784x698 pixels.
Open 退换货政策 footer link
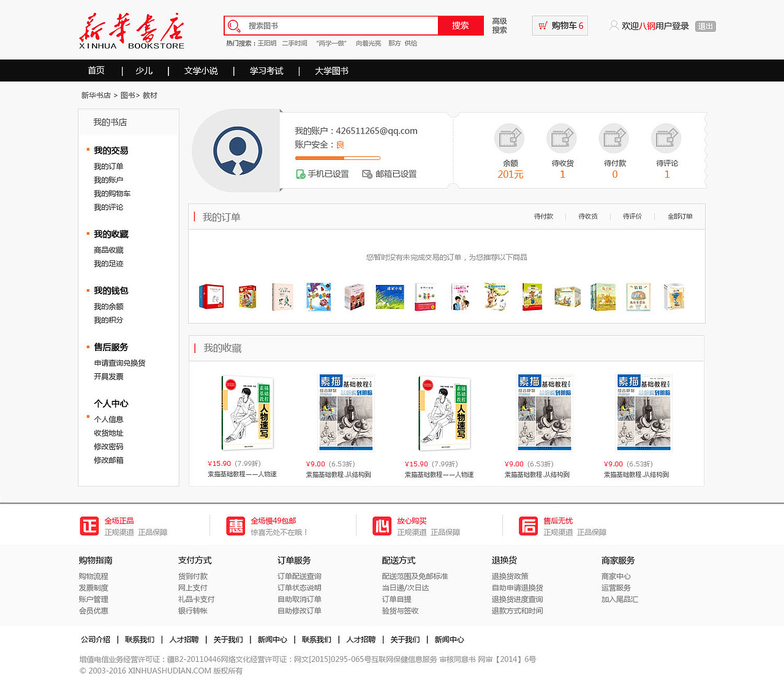(510, 576)
